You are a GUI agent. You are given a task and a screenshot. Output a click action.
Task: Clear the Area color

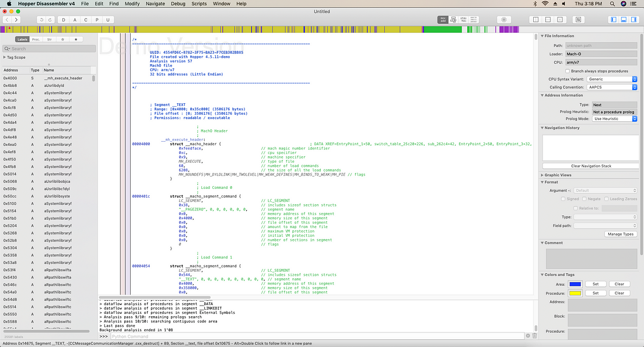pos(619,284)
